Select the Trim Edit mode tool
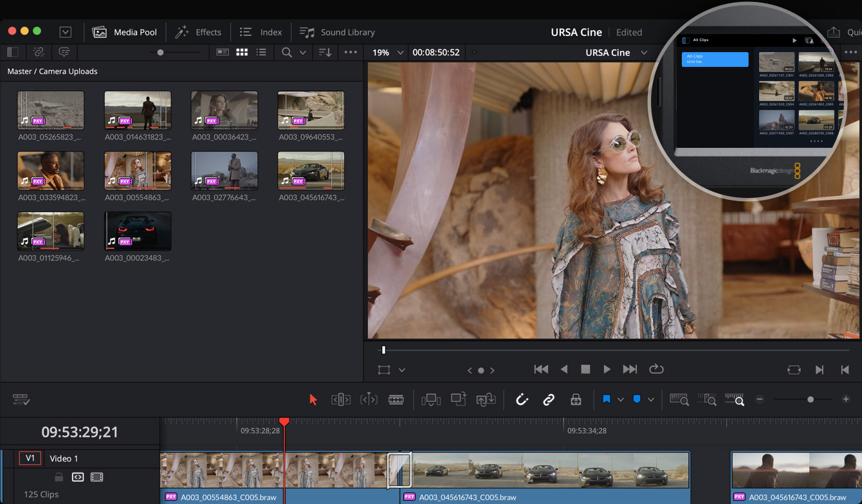 (341, 399)
